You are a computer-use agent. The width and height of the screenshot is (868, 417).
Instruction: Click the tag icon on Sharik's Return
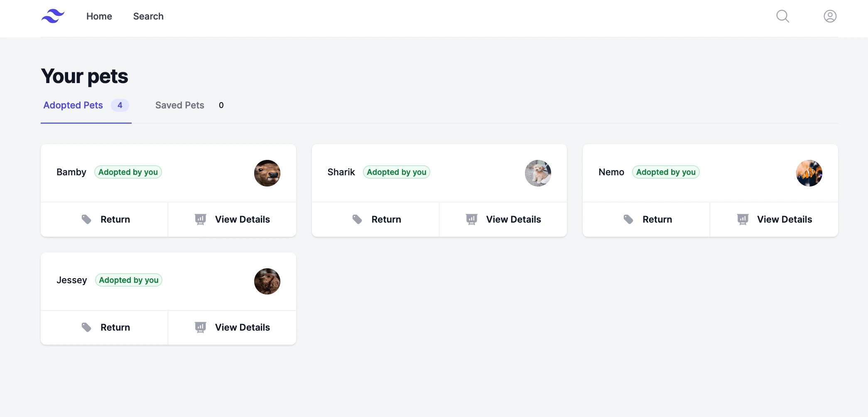(x=357, y=219)
